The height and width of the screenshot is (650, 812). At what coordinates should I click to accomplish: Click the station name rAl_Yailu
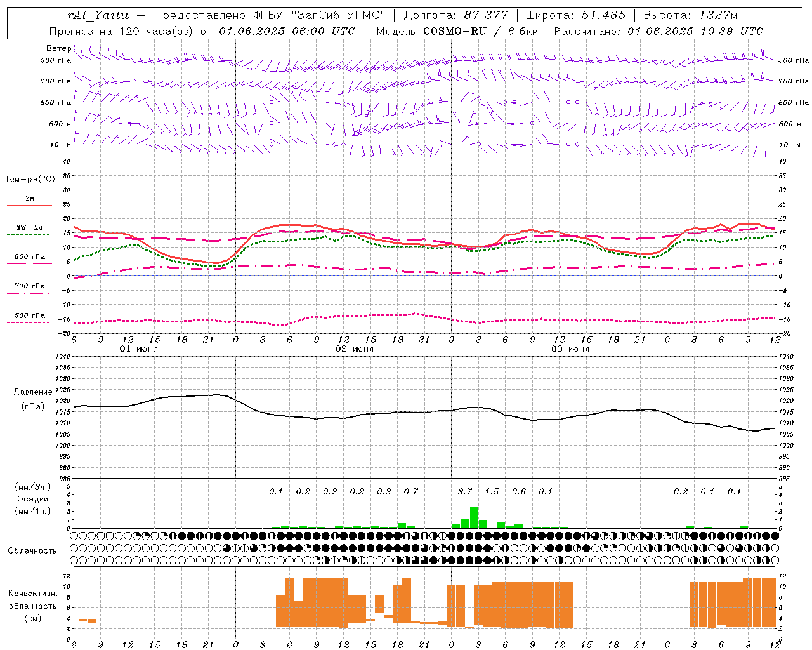click(97, 15)
